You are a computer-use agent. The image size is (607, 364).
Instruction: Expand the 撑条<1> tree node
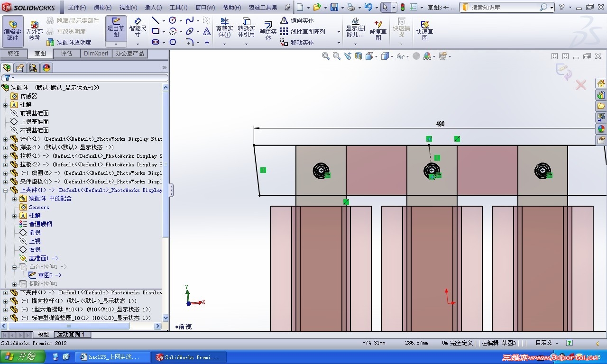[6, 147]
